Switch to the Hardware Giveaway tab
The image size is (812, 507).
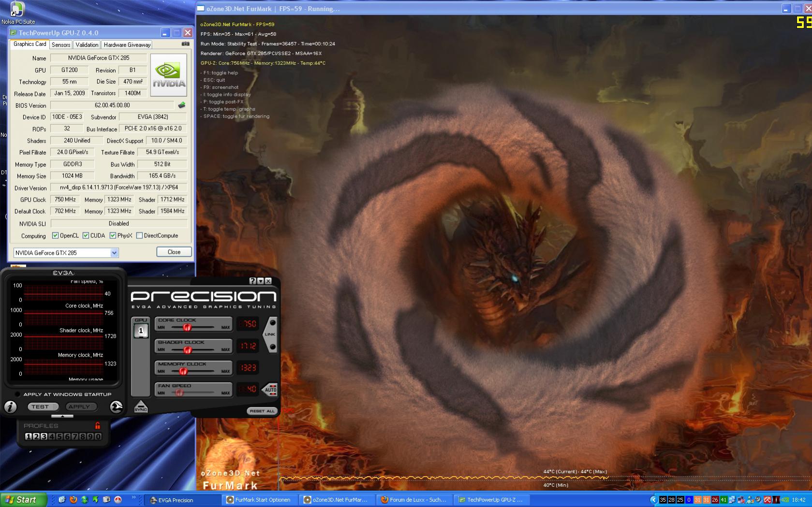point(127,44)
